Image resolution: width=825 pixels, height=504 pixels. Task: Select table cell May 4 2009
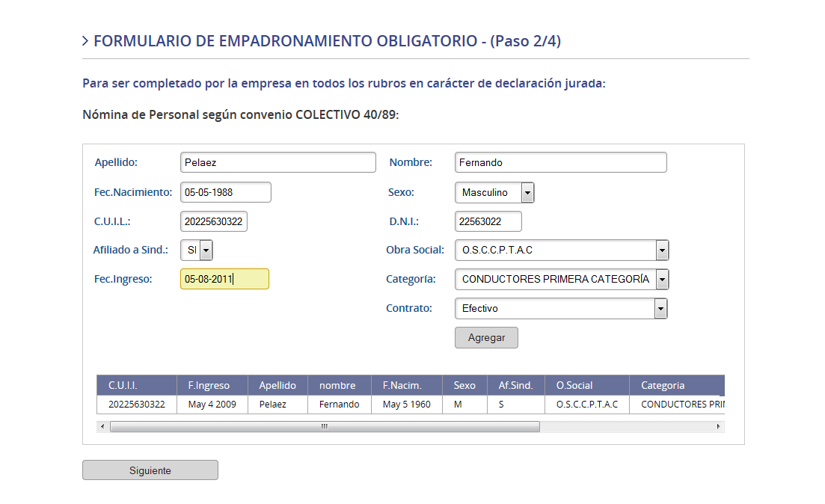point(212,405)
